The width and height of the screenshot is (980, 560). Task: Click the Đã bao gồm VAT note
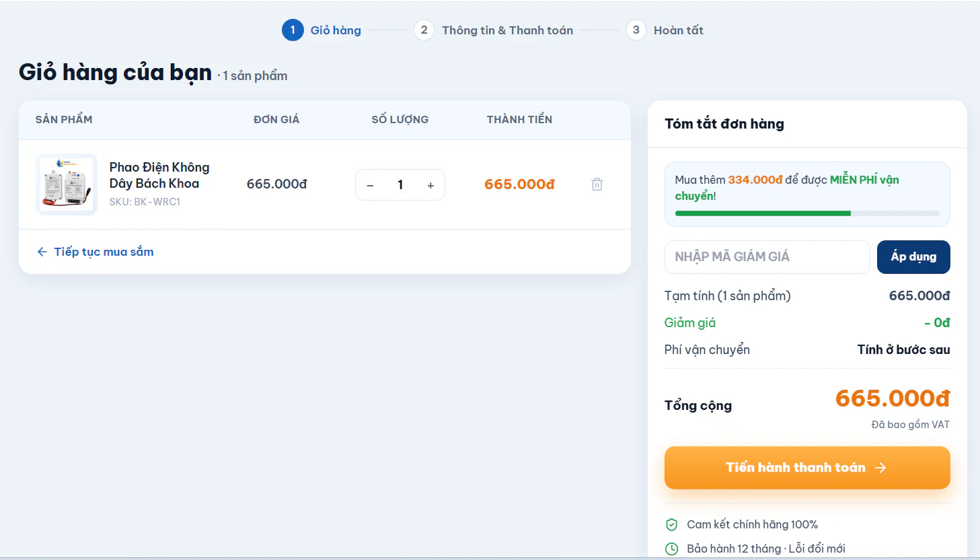(x=911, y=425)
